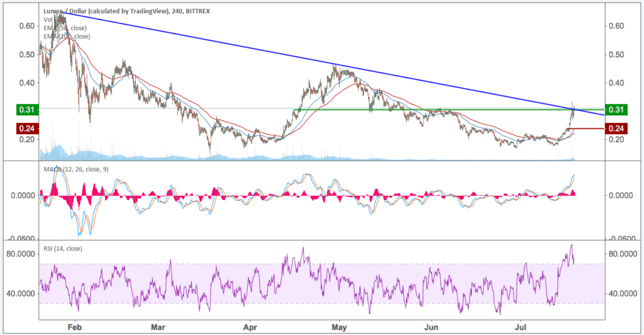Click 0.40 on the right price axis

(616, 83)
